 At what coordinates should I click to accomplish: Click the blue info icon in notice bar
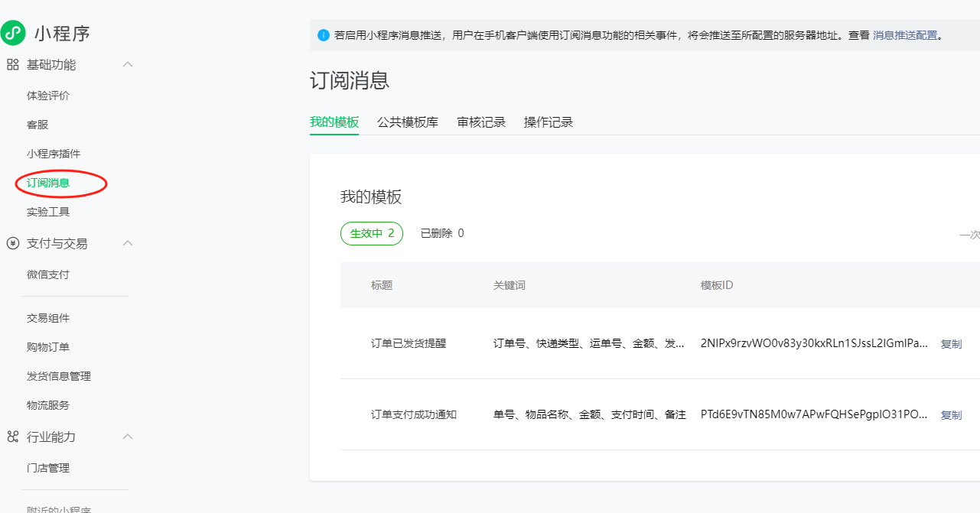pos(324,35)
